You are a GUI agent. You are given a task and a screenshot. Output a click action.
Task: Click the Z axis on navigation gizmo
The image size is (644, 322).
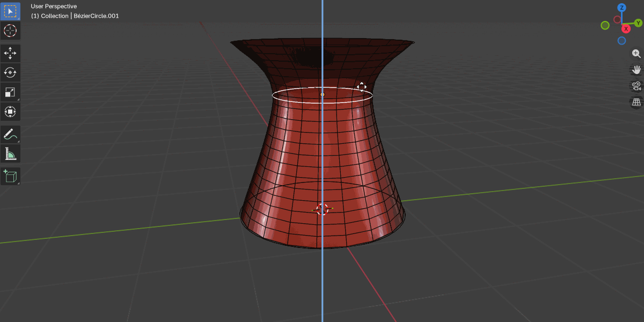pyautogui.click(x=621, y=8)
